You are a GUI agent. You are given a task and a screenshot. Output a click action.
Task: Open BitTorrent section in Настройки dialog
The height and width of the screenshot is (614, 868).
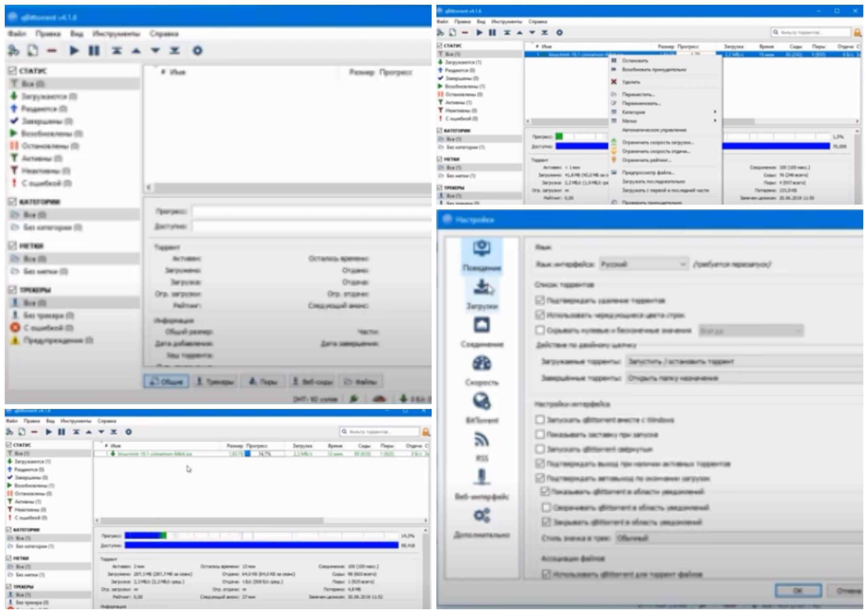482,408
